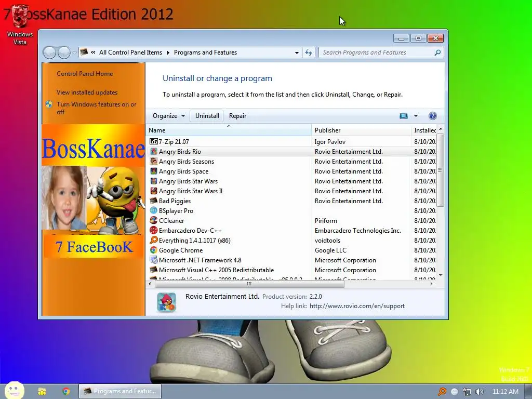Open the folder icon on taskbar
The width and height of the screenshot is (532, 399).
tap(42, 391)
